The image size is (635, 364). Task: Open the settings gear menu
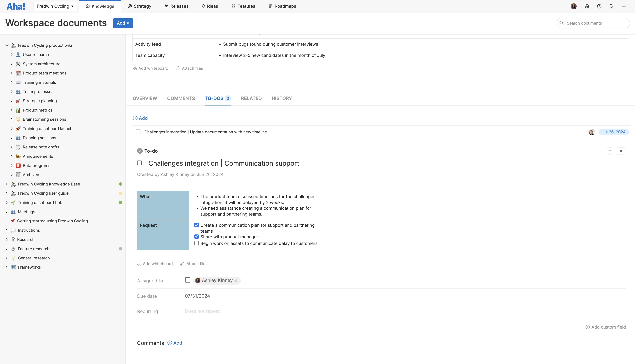(587, 6)
